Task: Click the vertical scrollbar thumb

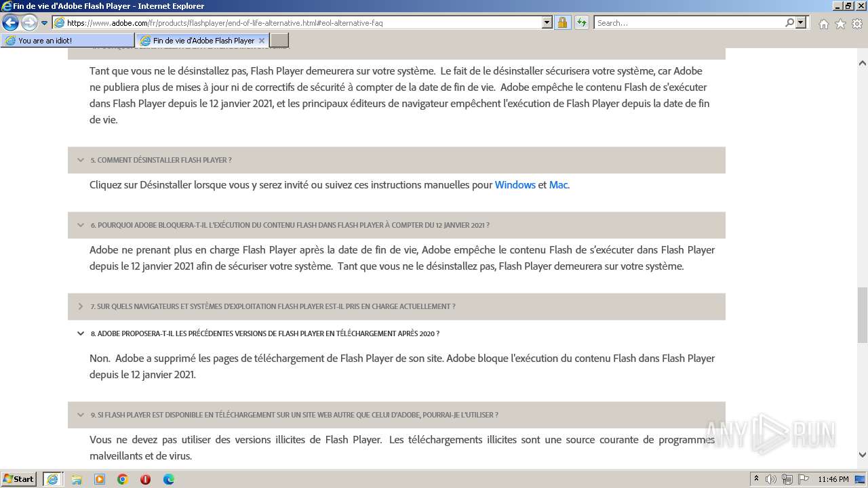Action: (x=863, y=316)
